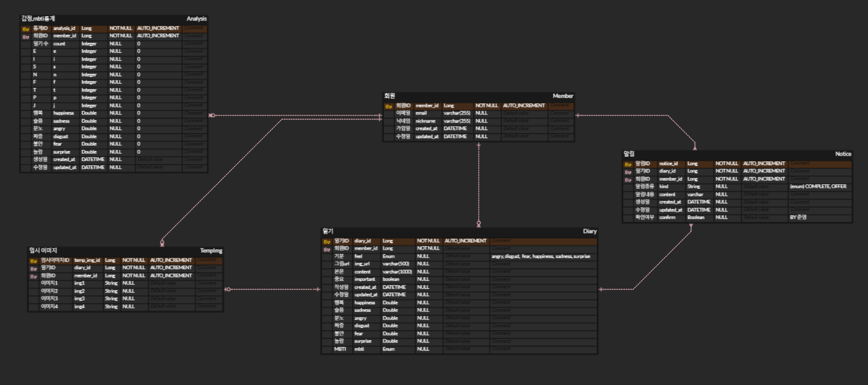Click the primary key icon beside Diary diary_id

click(327, 241)
